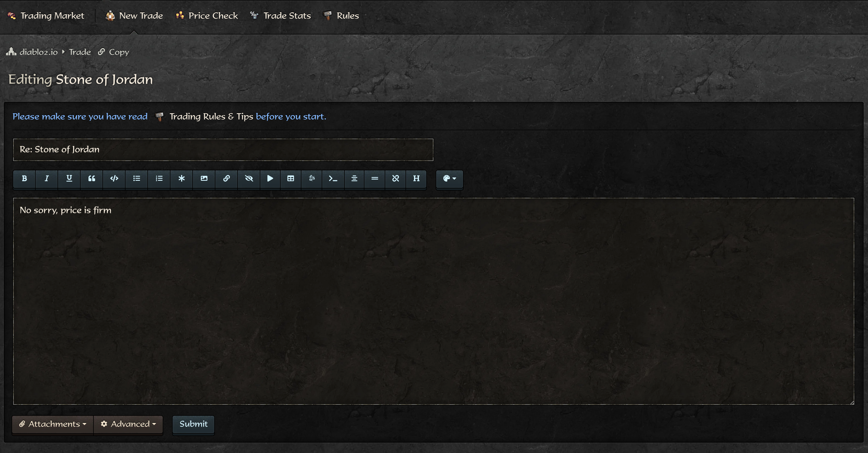
Task: Click the broken-link unlink icon
Action: coord(396,179)
